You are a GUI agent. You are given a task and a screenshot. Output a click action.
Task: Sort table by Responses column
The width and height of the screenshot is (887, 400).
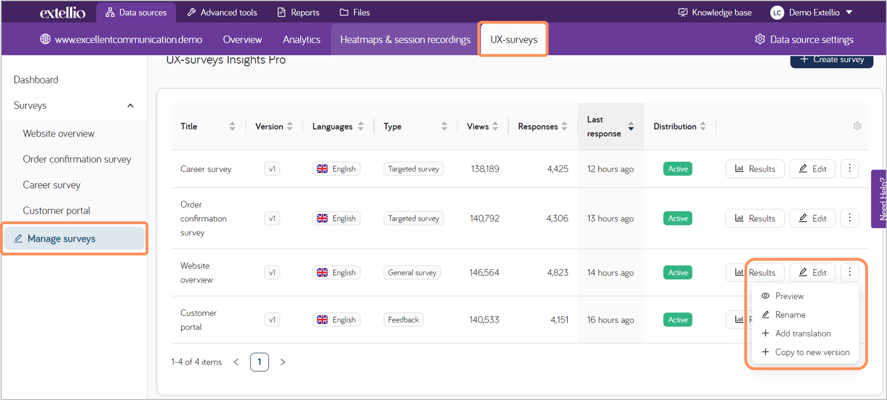pos(565,127)
